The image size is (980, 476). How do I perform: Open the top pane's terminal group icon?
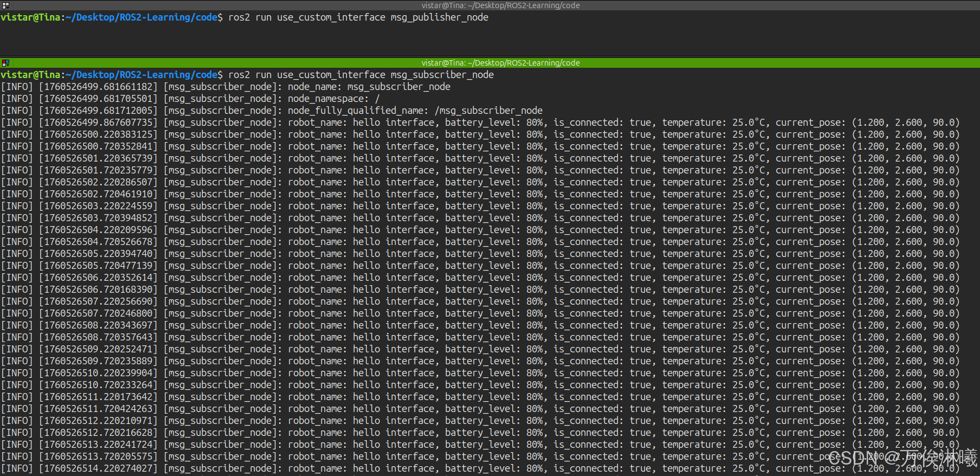(5, 5)
